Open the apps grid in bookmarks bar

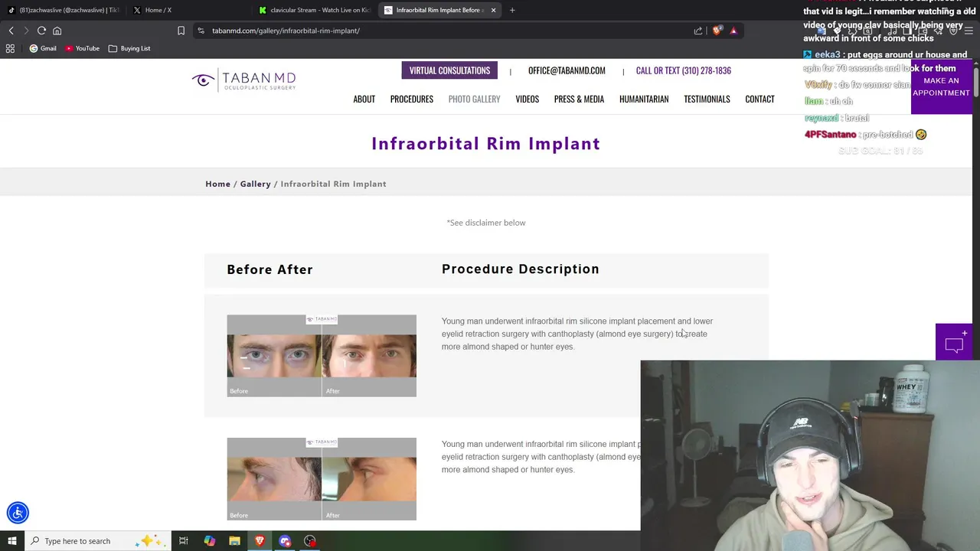[10, 48]
